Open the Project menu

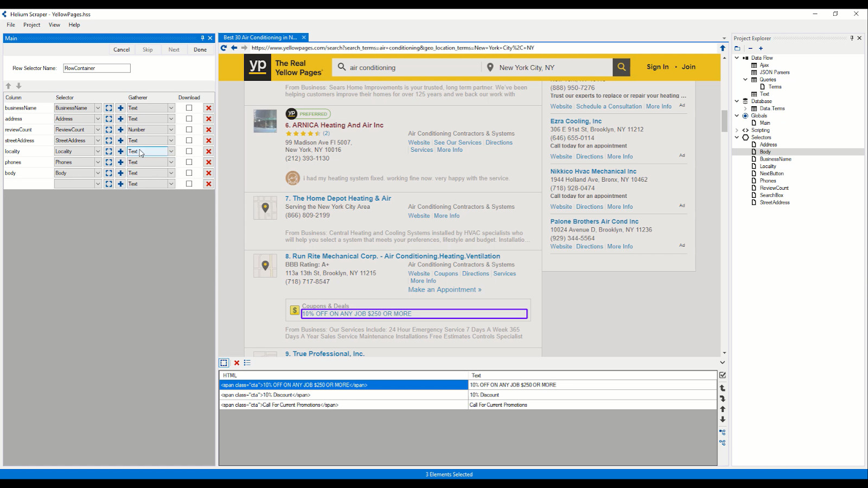click(x=31, y=25)
